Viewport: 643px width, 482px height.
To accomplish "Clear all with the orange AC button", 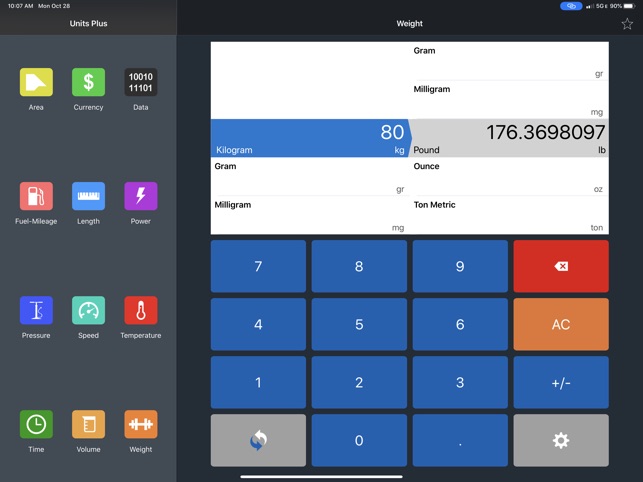I will 561,324.
